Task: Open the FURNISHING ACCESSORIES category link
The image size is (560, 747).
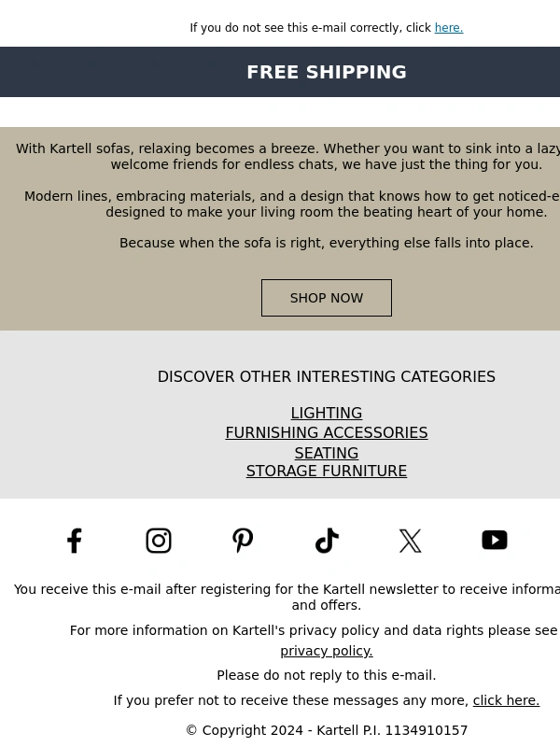Action: tap(327, 432)
